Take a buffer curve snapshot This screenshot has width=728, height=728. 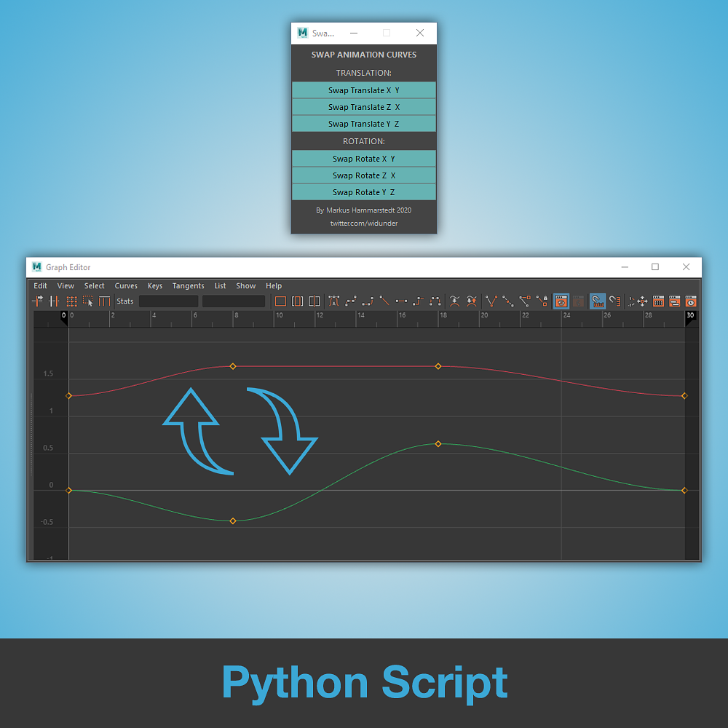tap(453, 301)
